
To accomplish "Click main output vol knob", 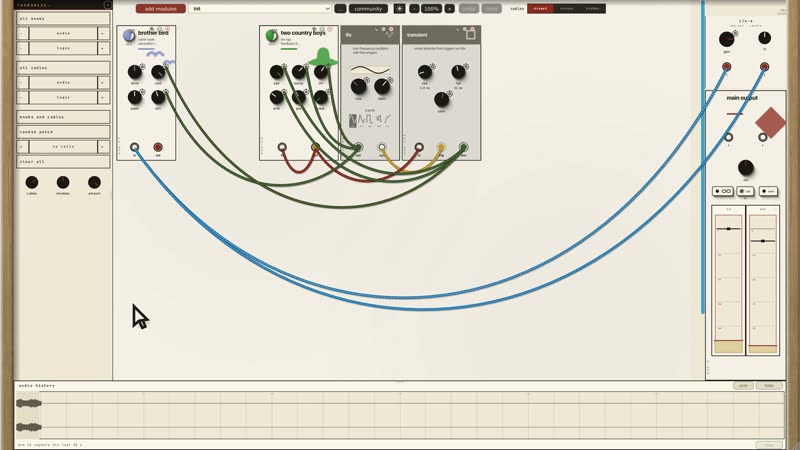I will click(745, 167).
